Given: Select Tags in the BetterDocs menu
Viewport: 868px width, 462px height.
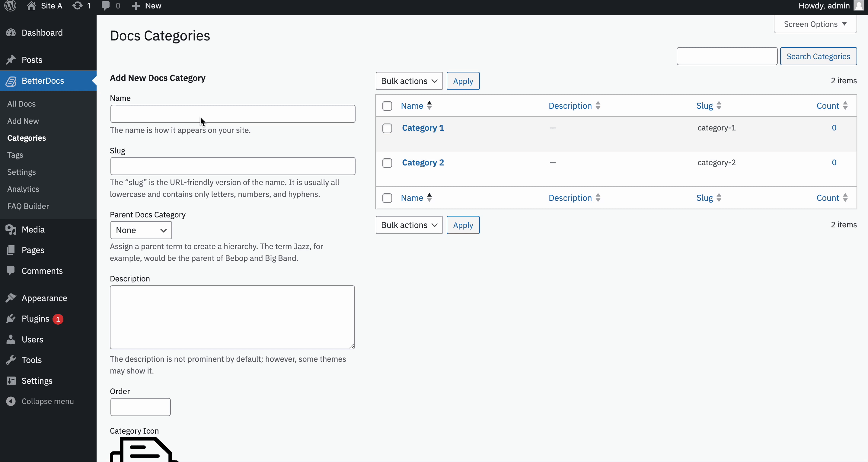Looking at the screenshot, I should 15,155.
